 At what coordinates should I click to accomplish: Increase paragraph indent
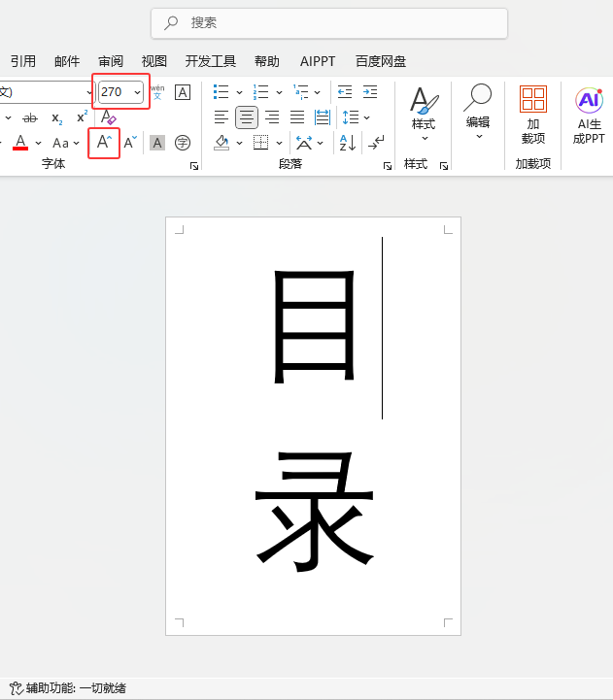tap(370, 92)
